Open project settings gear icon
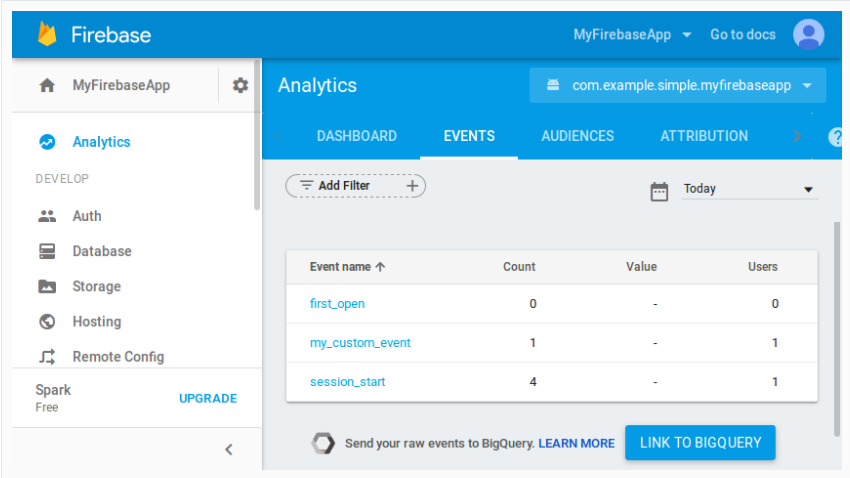The width and height of the screenshot is (850, 478). pos(240,85)
